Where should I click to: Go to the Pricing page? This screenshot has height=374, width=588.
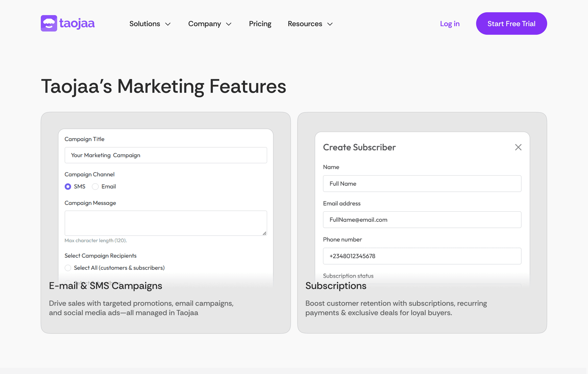(260, 24)
